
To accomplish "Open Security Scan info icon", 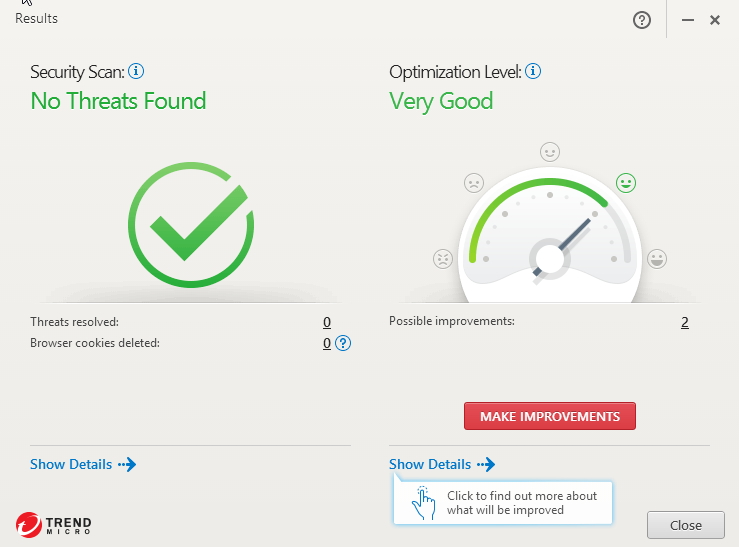I will (x=137, y=71).
